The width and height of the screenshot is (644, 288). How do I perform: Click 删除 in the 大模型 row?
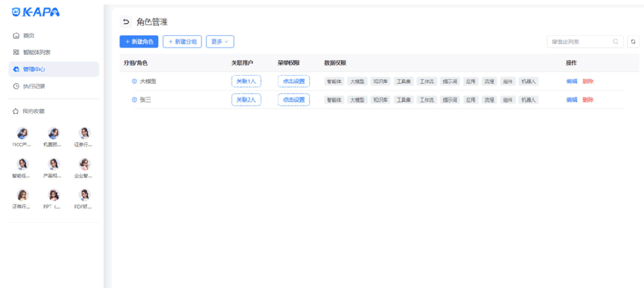588,81
